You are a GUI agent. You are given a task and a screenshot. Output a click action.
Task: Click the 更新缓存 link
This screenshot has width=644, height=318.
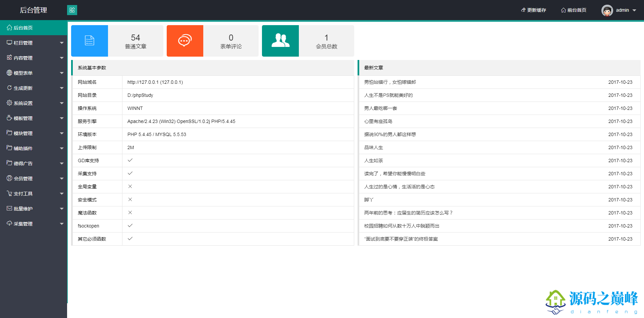[534, 10]
